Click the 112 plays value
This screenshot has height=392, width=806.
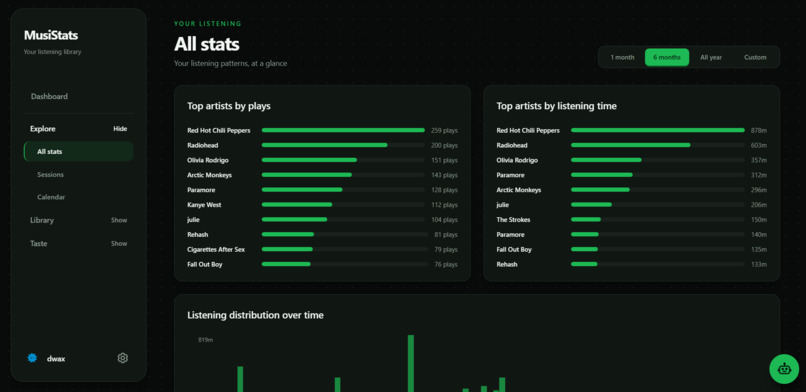pos(444,205)
